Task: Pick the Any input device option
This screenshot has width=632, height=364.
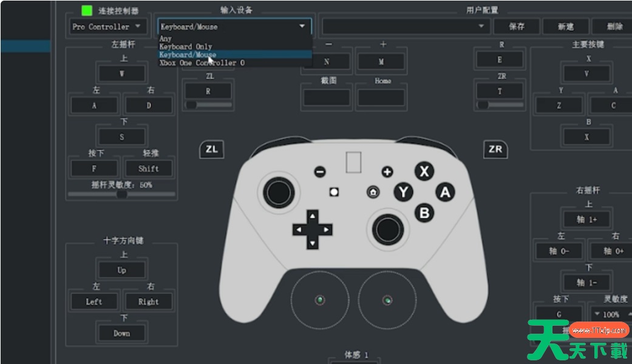Action: [165, 39]
